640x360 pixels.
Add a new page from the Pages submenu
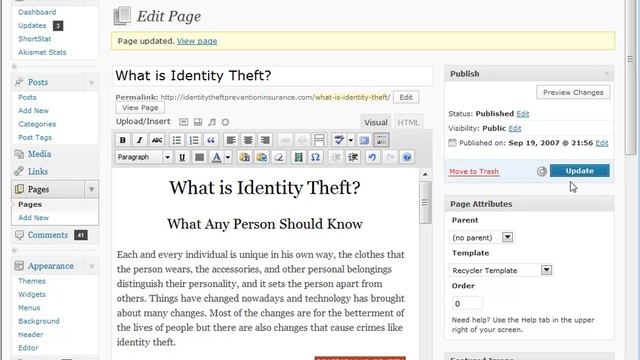coord(33,218)
